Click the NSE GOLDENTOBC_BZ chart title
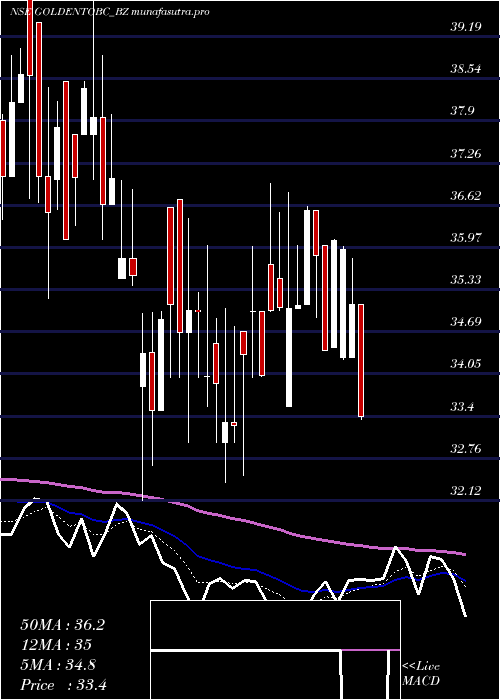The height and width of the screenshot is (700, 500). click(110, 12)
